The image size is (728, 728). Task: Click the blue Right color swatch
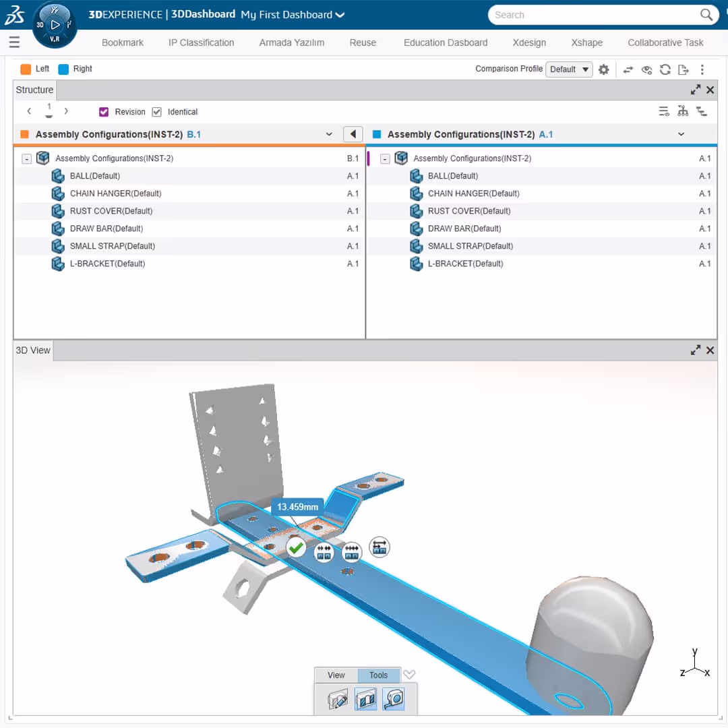click(63, 69)
